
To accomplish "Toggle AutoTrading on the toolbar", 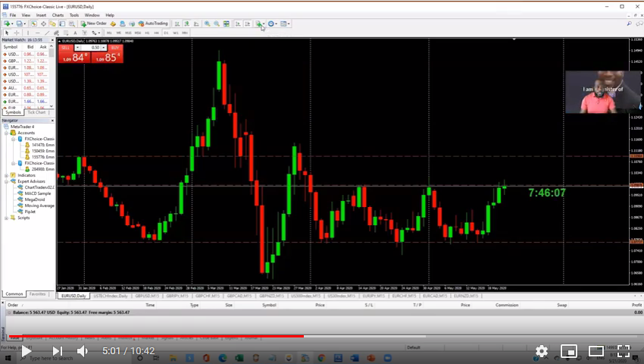I will tap(153, 24).
